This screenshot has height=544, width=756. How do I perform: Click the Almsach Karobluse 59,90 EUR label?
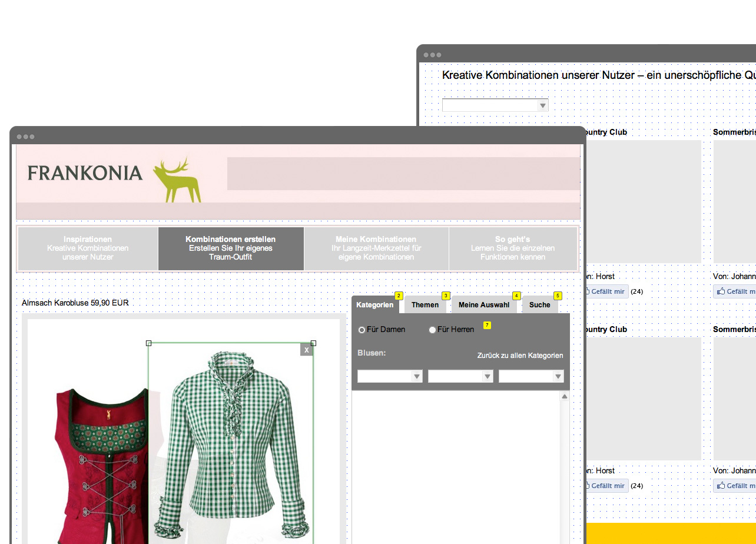point(75,303)
